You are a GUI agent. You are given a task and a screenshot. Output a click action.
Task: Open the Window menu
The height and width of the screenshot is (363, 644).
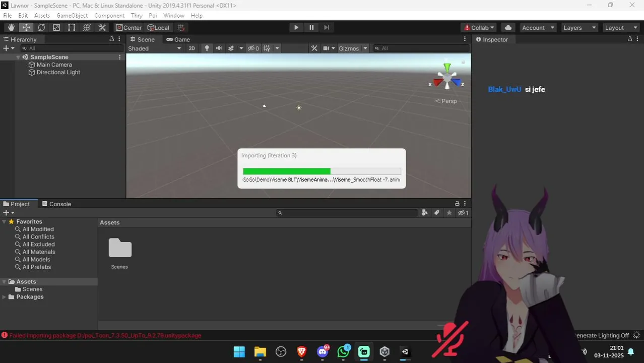coord(174,16)
